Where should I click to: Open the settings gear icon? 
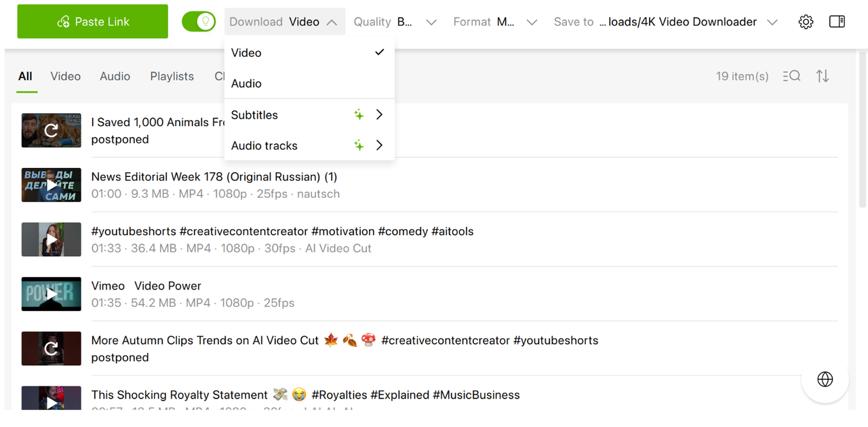(x=806, y=22)
